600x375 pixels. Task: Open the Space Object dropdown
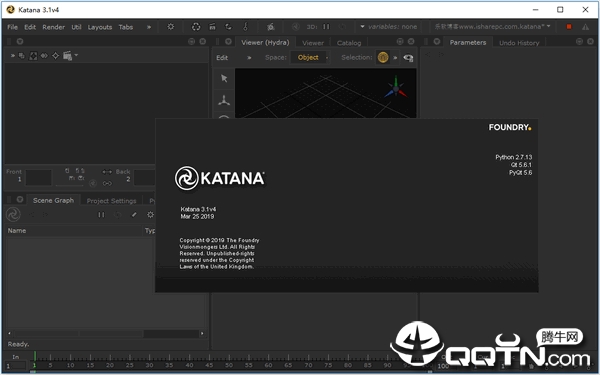click(309, 57)
